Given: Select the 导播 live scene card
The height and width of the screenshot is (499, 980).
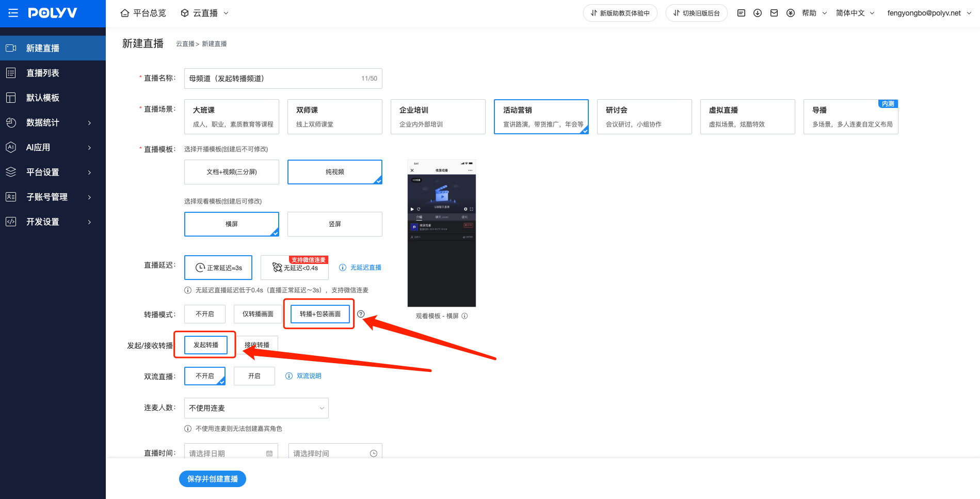Looking at the screenshot, I should pyautogui.click(x=851, y=117).
